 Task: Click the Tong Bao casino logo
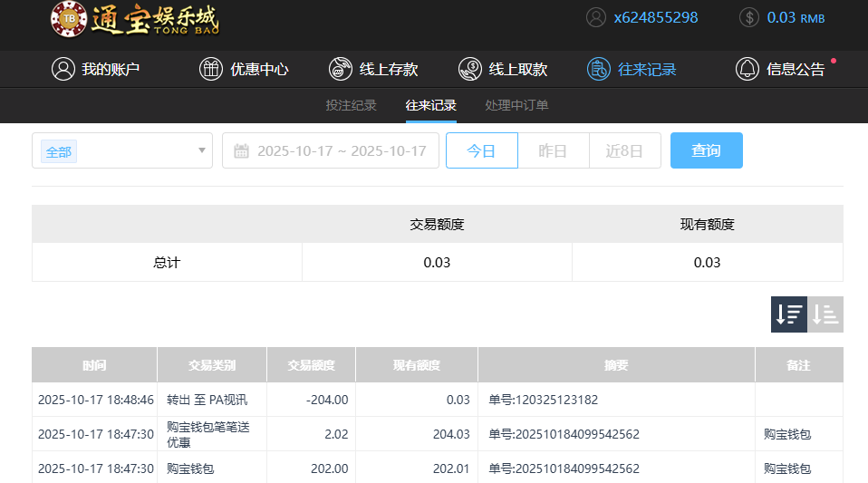[x=135, y=20]
